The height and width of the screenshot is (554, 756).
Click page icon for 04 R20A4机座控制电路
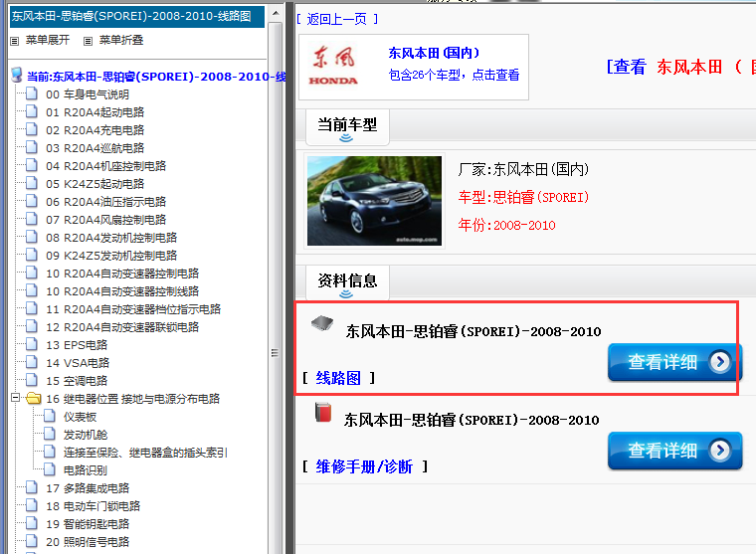32,165
